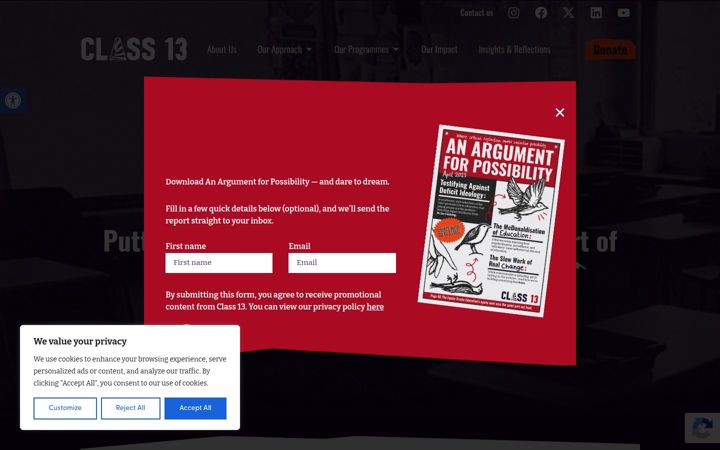Click 'Download An Argument for Possibility' text
The width and height of the screenshot is (720, 450).
pos(277,182)
